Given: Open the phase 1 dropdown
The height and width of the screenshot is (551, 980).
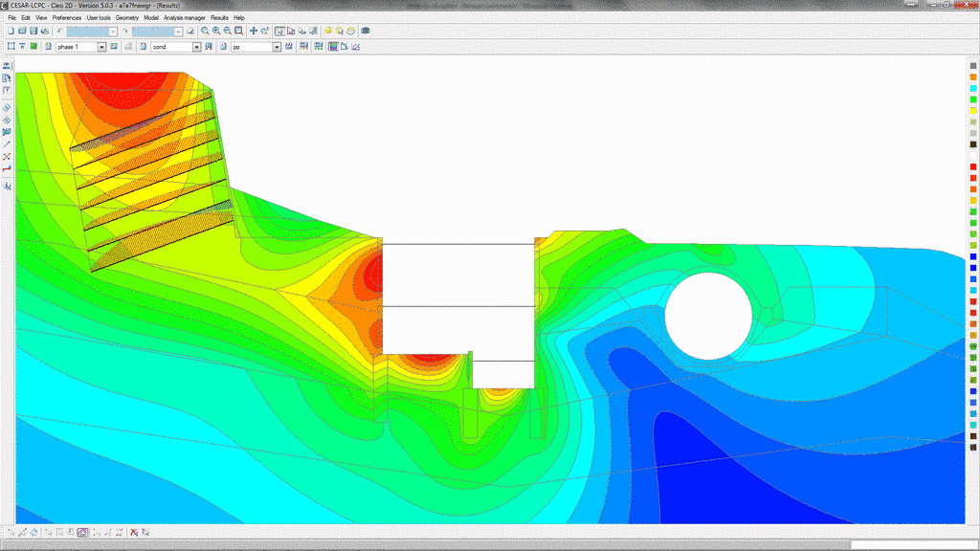Looking at the screenshot, I should click(x=101, y=46).
